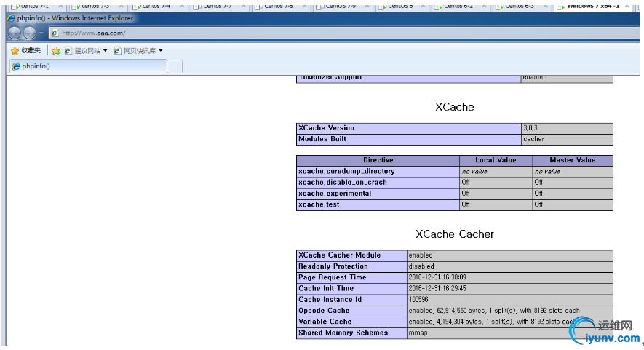This screenshot has height=350, width=644.
Task: Open the 网页快讯库 web slice gallery
Action: [x=135, y=50]
